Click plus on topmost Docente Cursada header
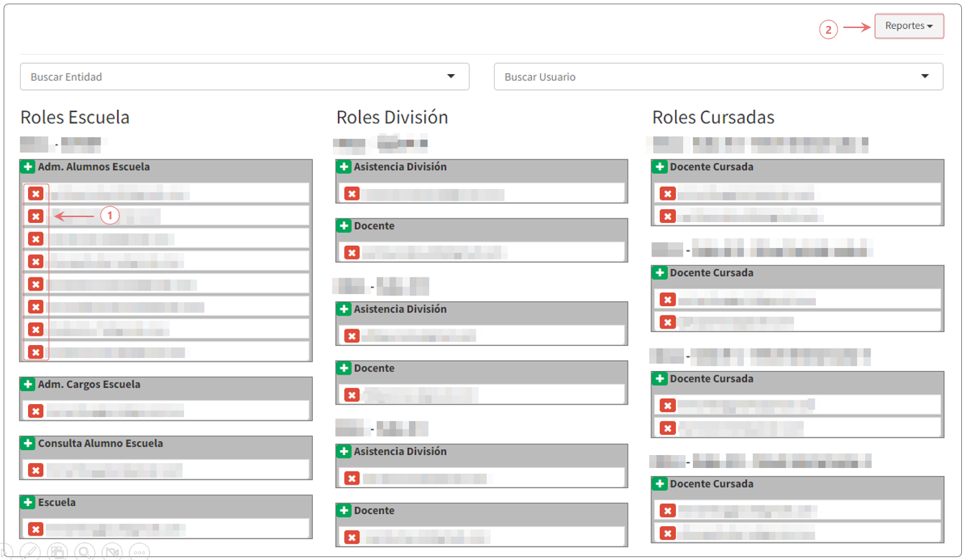The image size is (967, 560). pyautogui.click(x=659, y=167)
